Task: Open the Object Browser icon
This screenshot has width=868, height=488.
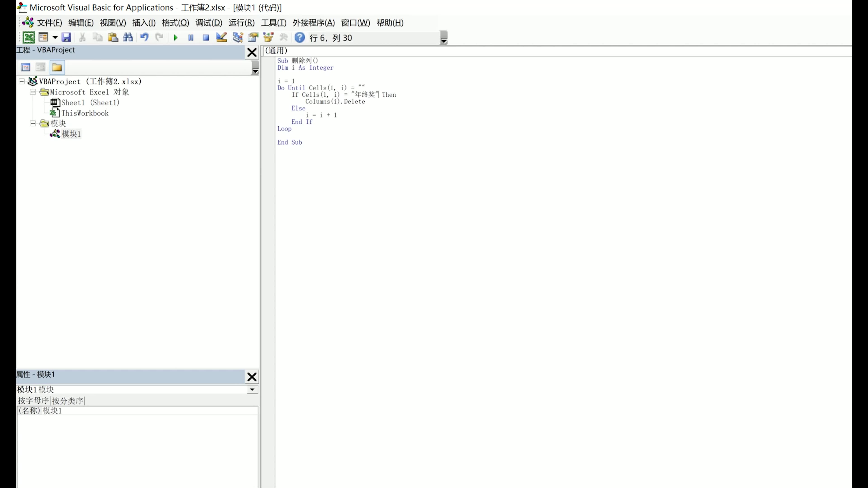Action: (268, 37)
